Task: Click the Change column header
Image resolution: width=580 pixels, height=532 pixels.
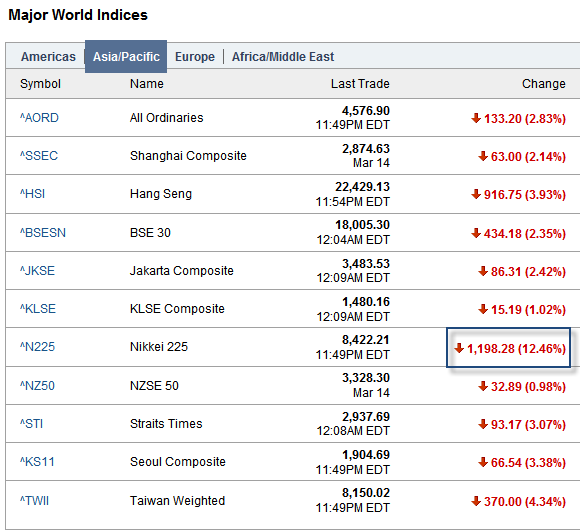Action: pos(543,84)
